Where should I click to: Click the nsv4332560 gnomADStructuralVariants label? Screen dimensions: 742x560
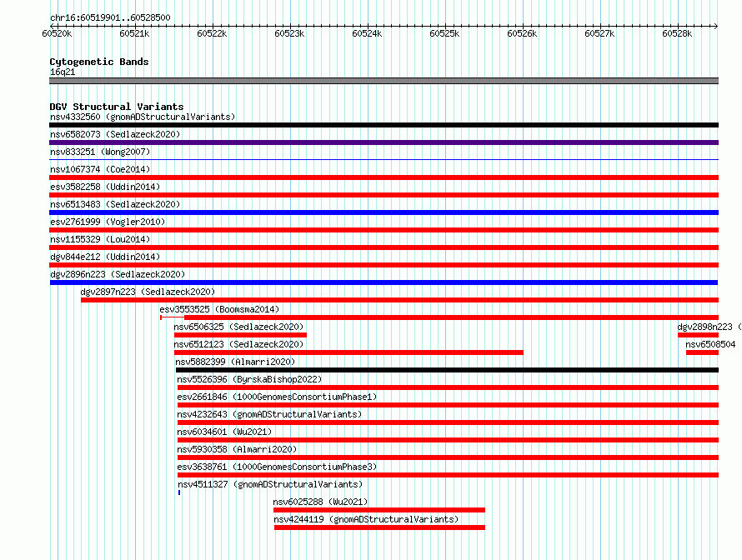143,117
